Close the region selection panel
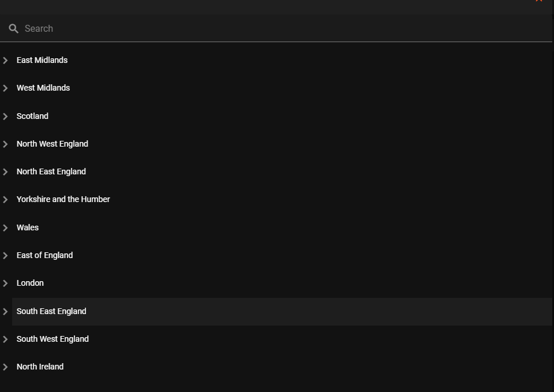Screen dimensions: 554x392 pyautogui.click(x=539, y=1)
